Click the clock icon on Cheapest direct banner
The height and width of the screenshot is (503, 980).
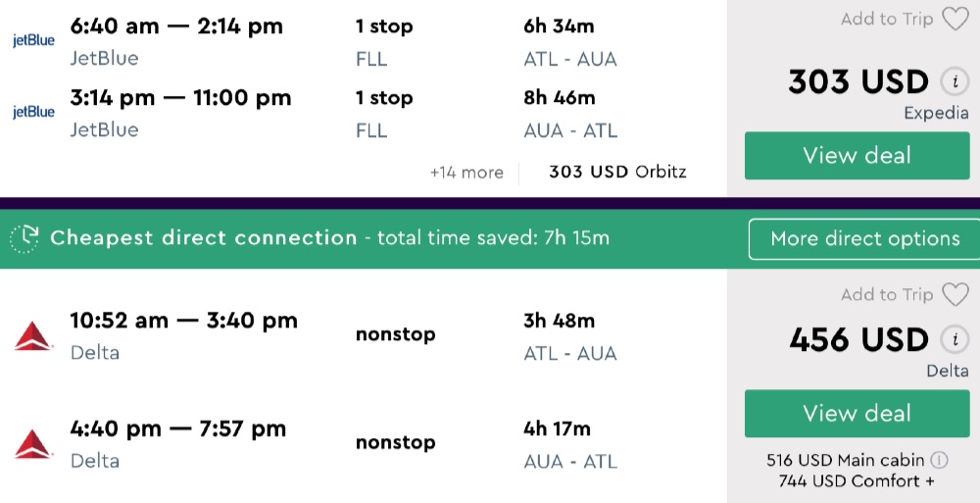[x=24, y=238]
